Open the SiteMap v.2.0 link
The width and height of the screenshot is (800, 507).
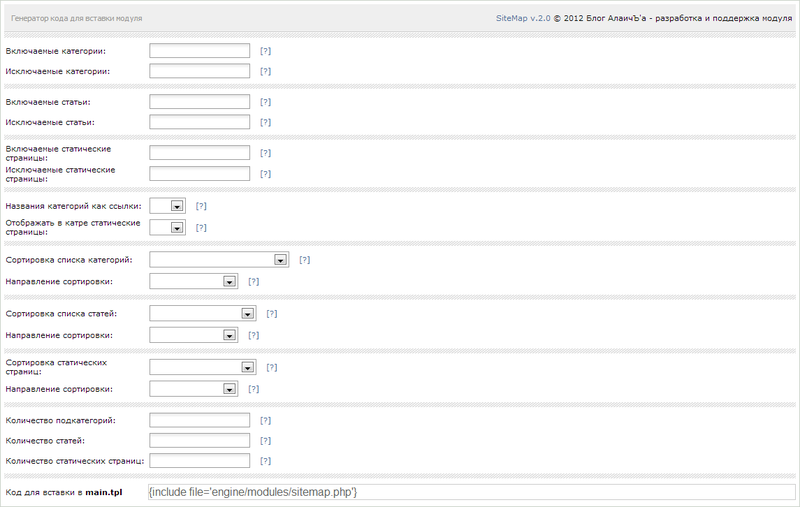click(x=523, y=18)
